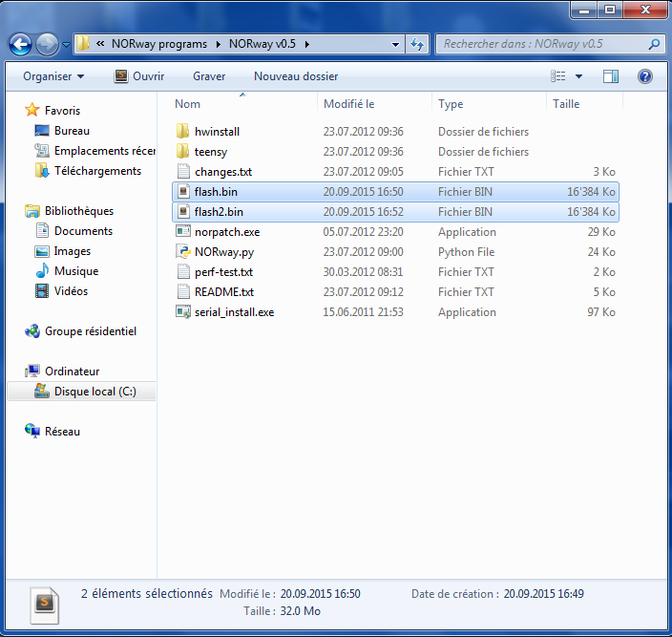Expand the arrow after NORway v0.5

(306, 44)
